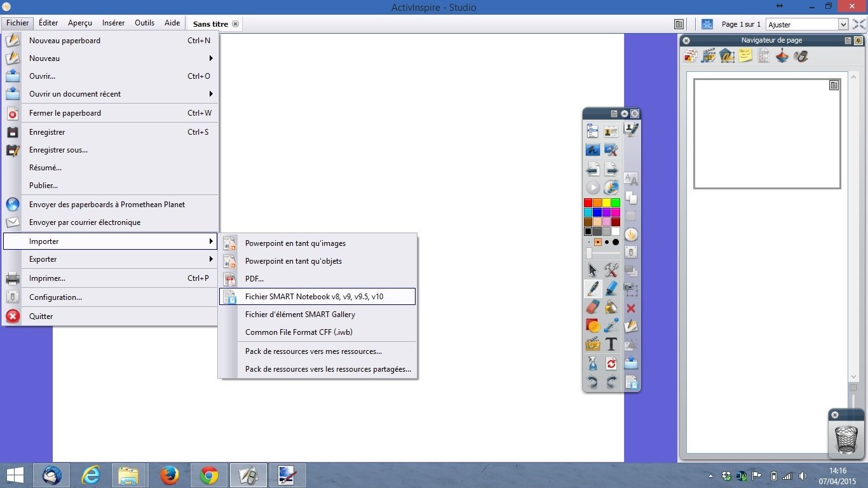Go to next page with the right arrow

[611, 169]
